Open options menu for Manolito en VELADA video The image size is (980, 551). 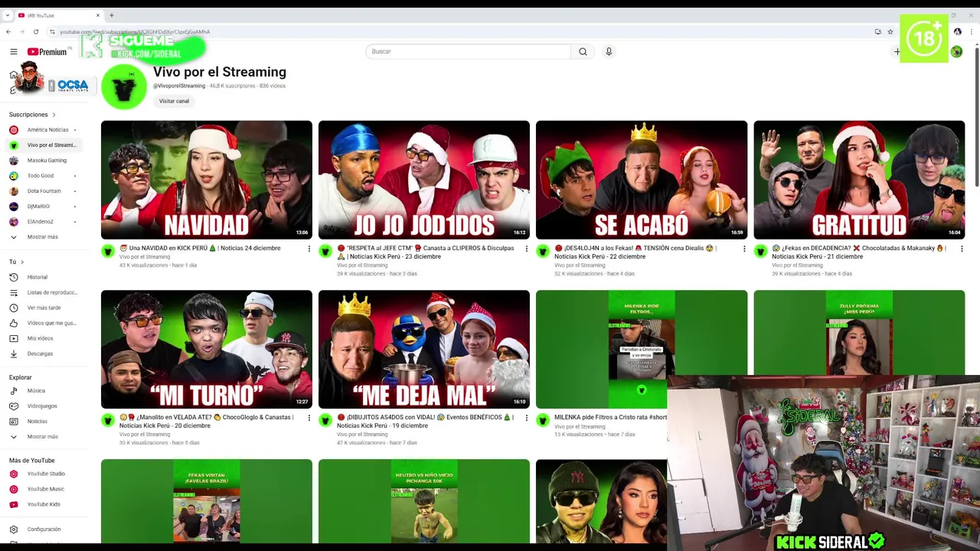[309, 418]
